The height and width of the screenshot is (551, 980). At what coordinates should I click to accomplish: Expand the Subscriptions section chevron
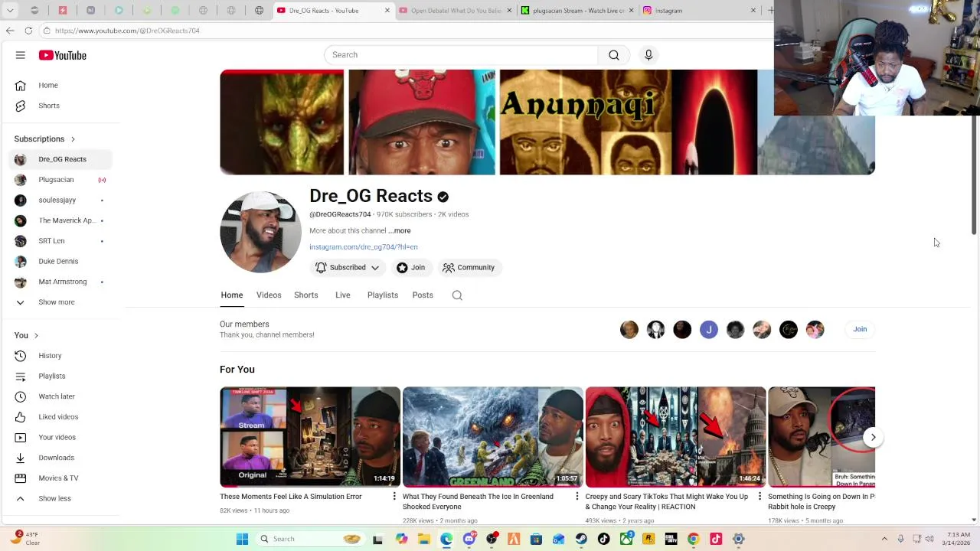click(73, 139)
